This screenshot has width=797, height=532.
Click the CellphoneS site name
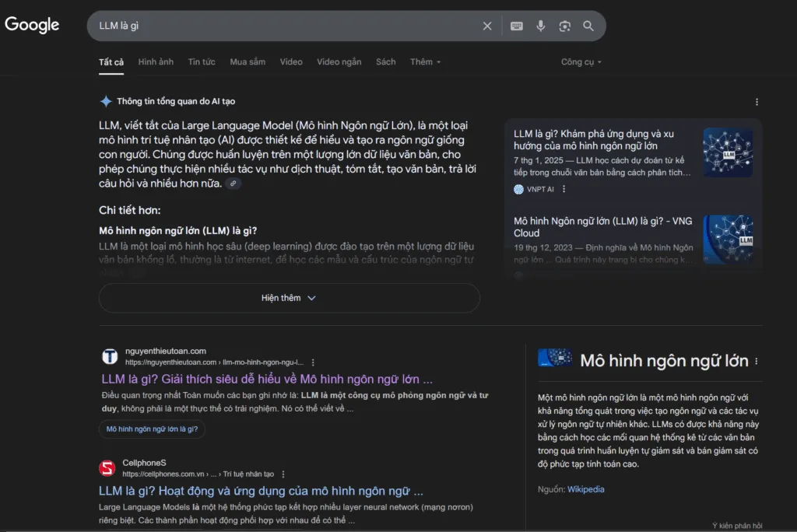coord(144,463)
